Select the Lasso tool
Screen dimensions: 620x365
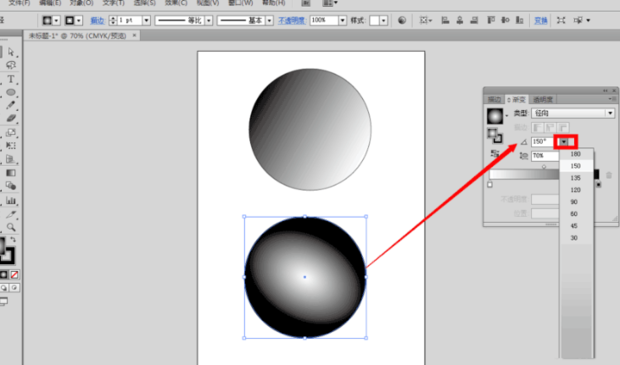point(11,65)
